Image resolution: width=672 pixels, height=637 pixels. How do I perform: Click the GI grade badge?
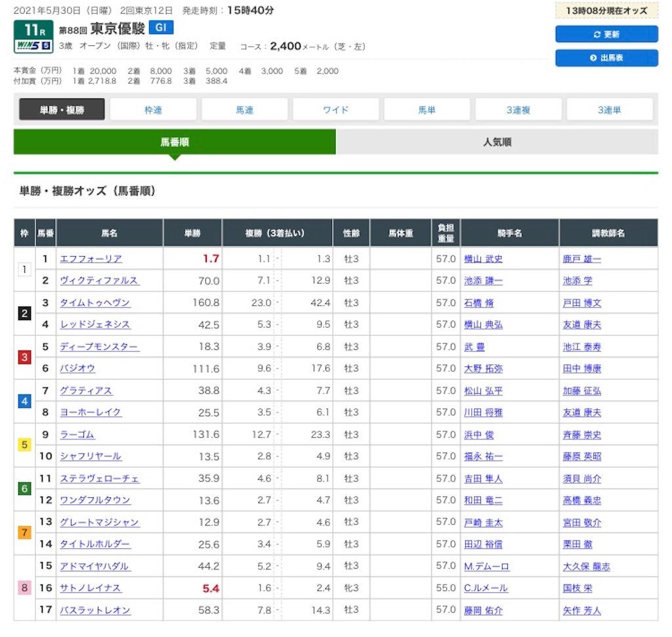click(161, 28)
